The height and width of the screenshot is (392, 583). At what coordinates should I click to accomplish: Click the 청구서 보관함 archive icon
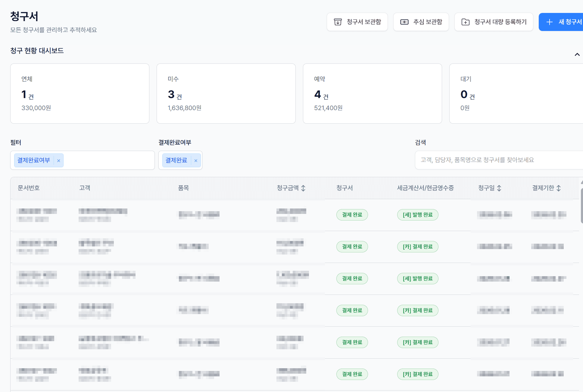[338, 22]
